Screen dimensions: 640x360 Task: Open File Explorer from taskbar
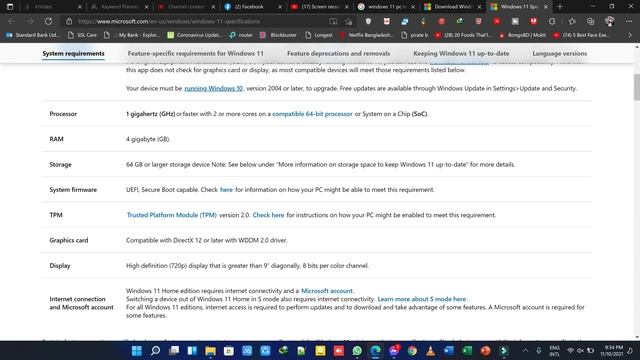[x=210, y=351]
